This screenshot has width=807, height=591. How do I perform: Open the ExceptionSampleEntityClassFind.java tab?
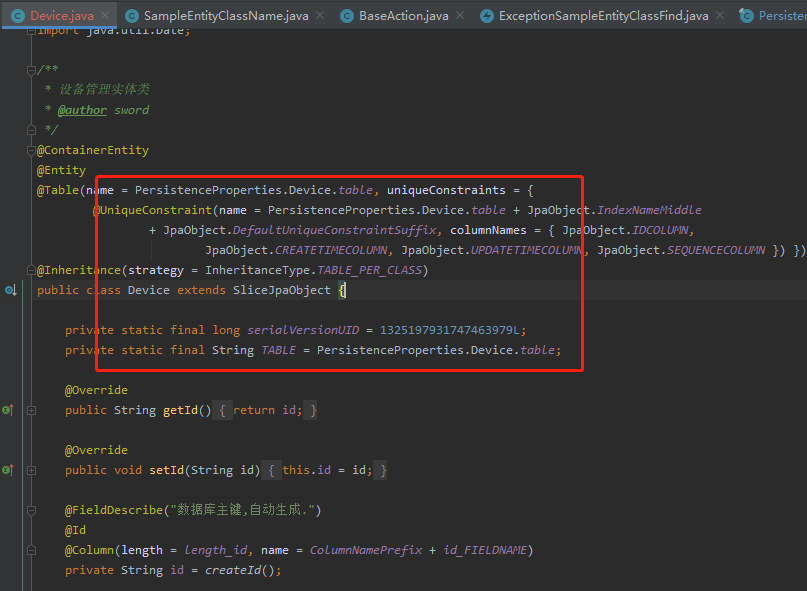click(x=603, y=16)
